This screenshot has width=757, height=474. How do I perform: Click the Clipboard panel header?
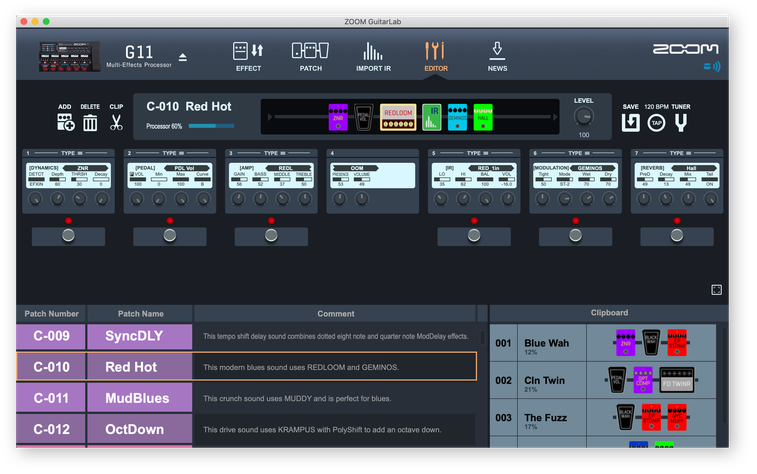pyautogui.click(x=609, y=313)
